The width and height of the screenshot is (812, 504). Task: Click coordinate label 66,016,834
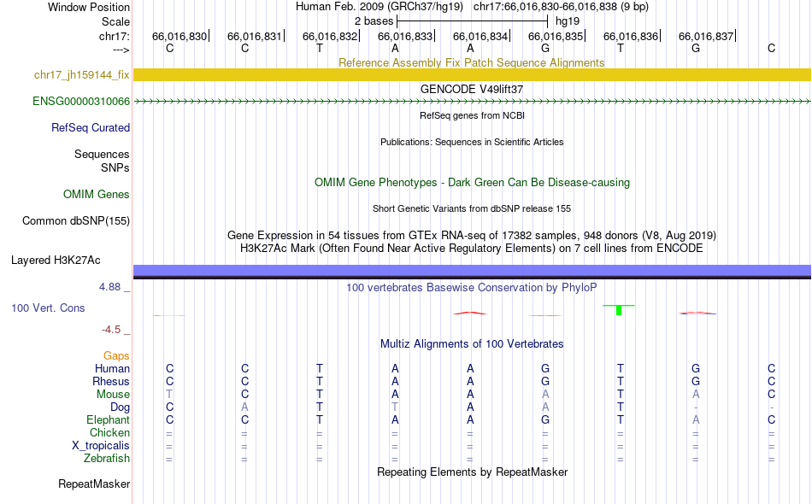pos(480,36)
